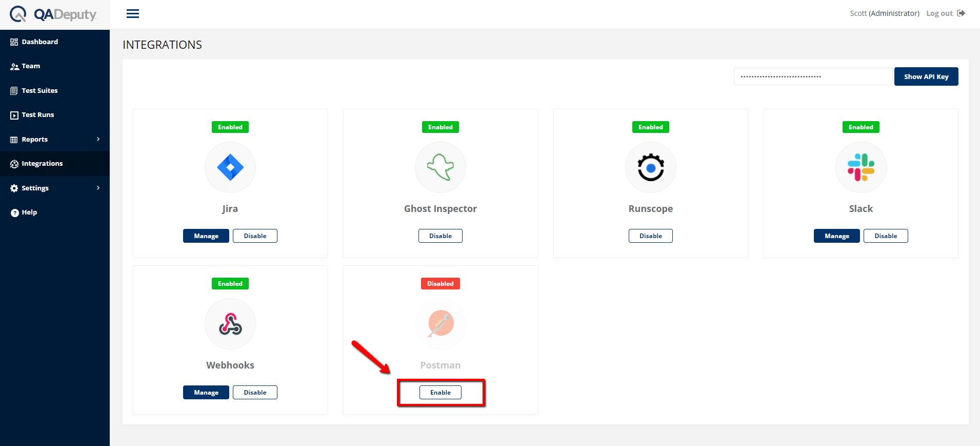Viewport: 980px width, 446px height.
Task: Click the QADeputy logo
Action: [53, 14]
